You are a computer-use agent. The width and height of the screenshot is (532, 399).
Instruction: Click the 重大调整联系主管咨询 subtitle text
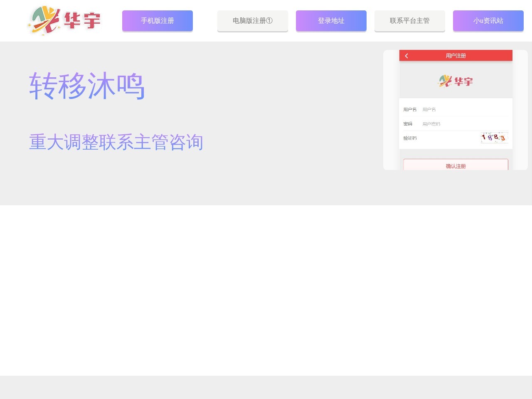(x=116, y=142)
